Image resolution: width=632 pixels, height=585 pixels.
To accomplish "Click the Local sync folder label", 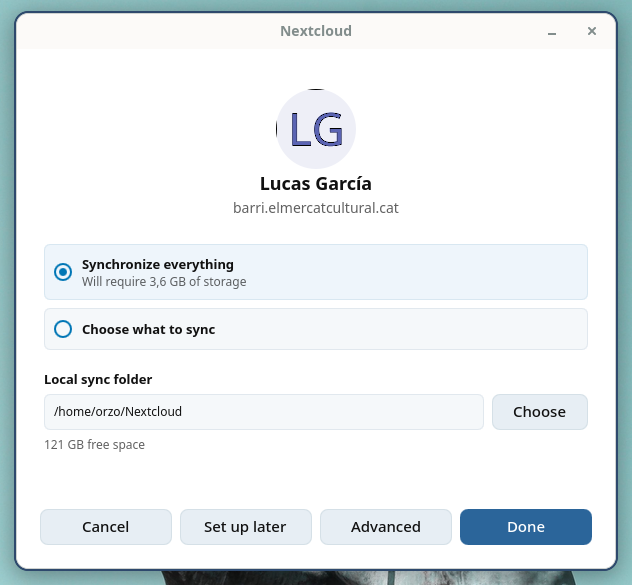I will (x=98, y=379).
